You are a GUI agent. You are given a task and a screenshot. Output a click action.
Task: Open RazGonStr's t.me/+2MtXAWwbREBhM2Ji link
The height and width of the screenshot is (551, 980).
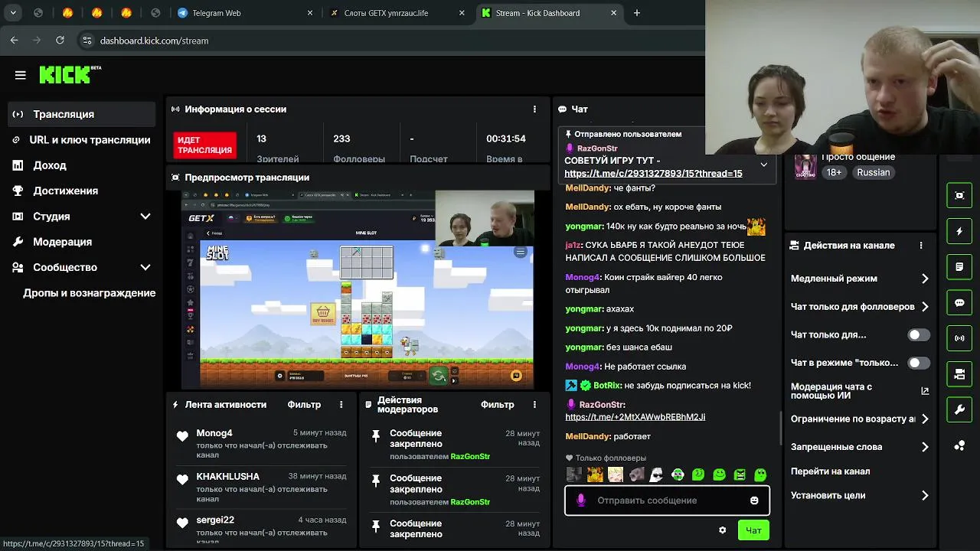635,417
